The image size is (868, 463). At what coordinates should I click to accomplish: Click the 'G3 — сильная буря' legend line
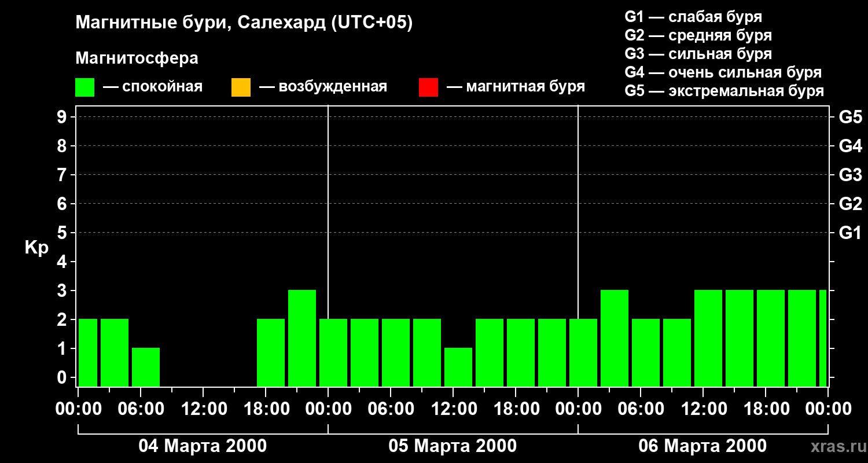698,54
